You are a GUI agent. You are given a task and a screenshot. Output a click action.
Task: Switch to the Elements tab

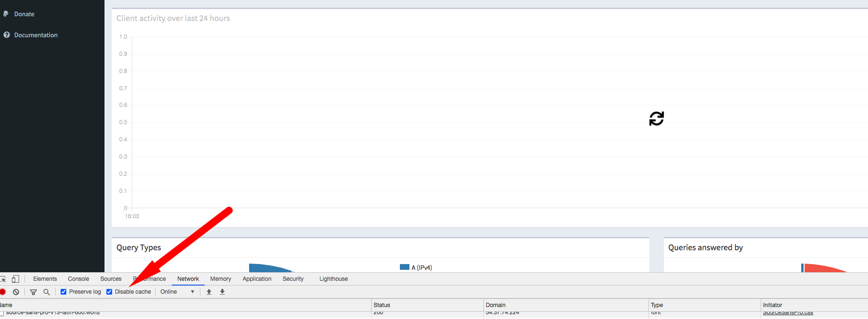coord(45,279)
